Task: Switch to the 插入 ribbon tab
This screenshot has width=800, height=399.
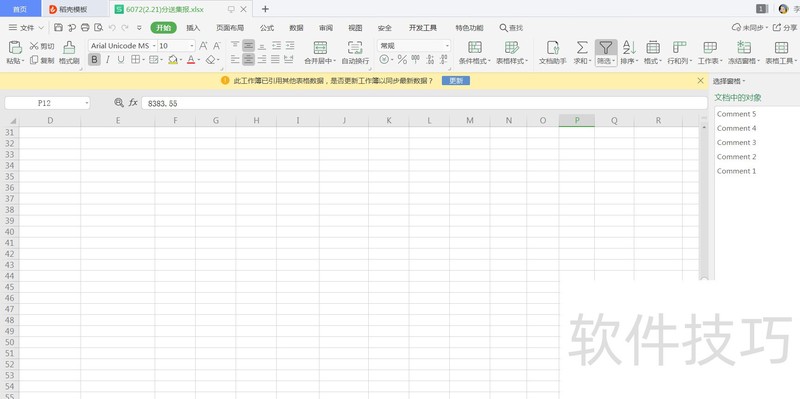Action: [x=193, y=28]
